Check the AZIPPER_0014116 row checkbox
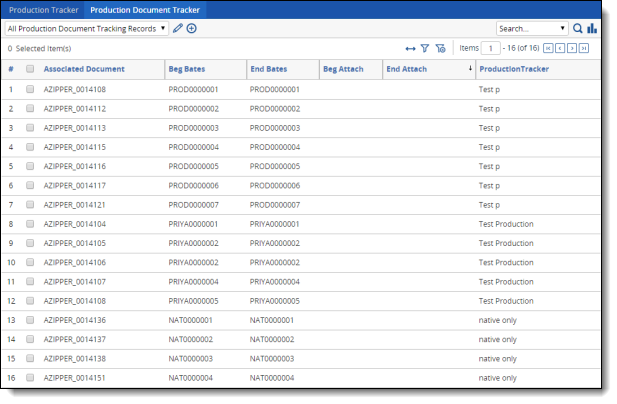The width and height of the screenshot is (617, 404). (30, 166)
